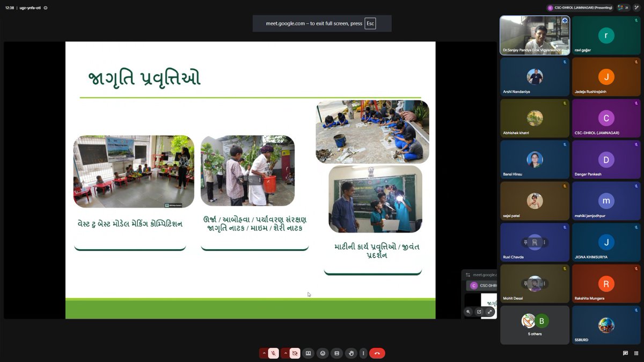644x362 pixels.
Task: Open the emoji reactions button
Action: click(x=323, y=353)
